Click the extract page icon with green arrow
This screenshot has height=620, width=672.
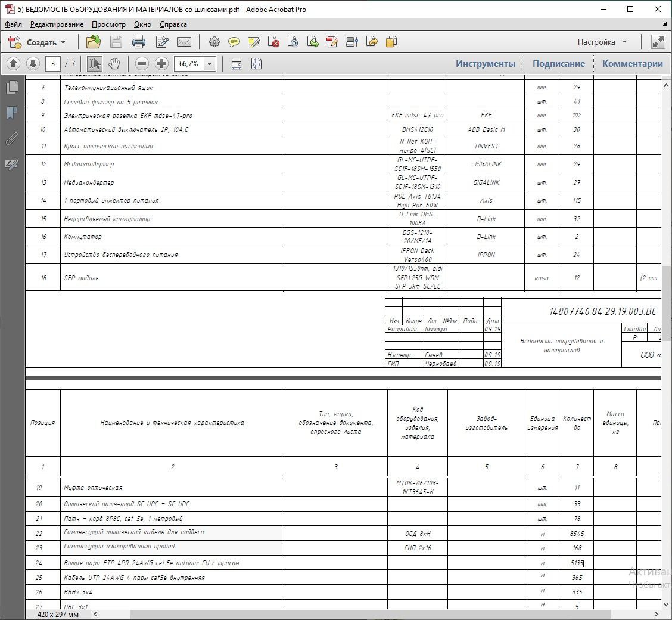tap(313, 42)
